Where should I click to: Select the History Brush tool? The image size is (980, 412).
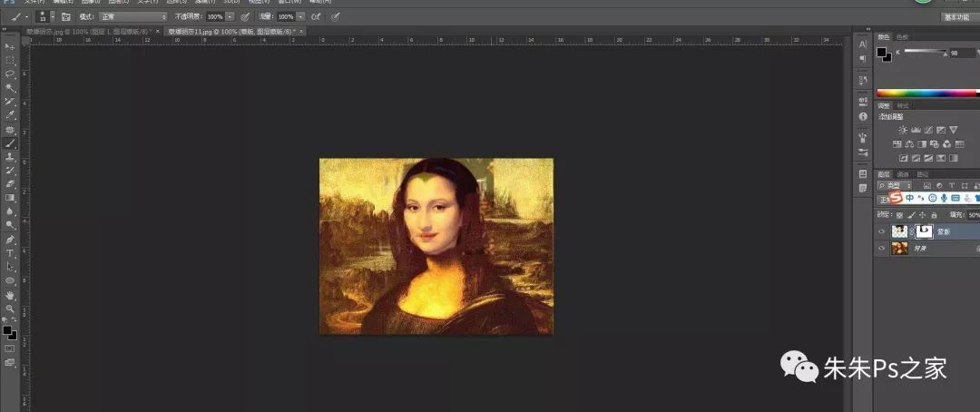[10, 170]
